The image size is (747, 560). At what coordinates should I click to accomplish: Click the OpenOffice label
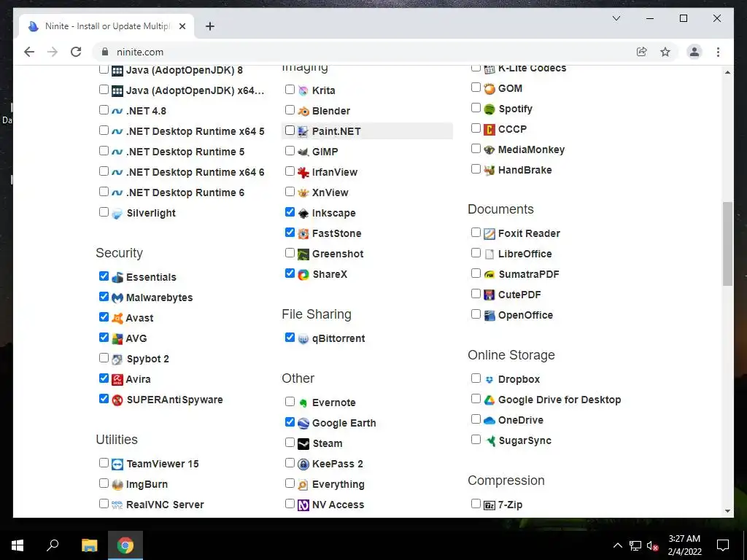tap(525, 315)
